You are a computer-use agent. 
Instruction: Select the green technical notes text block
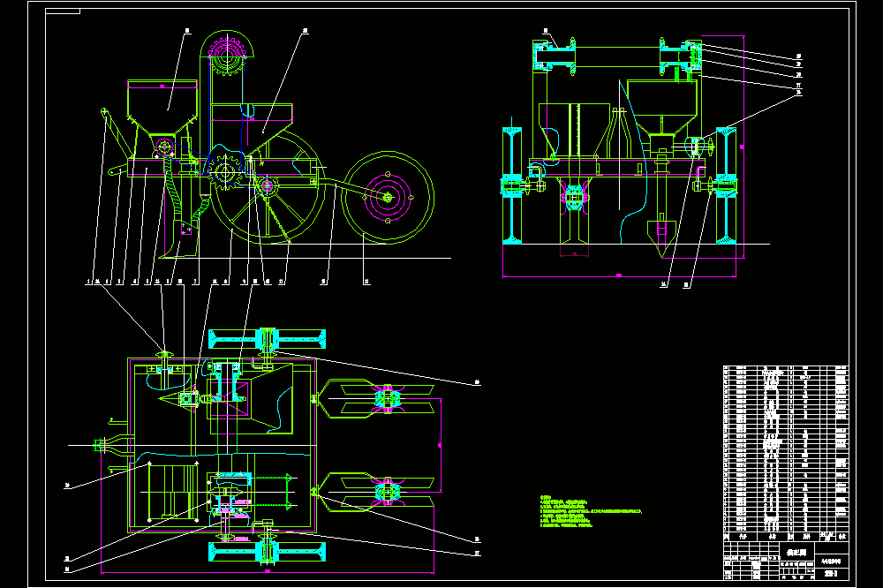point(590,511)
